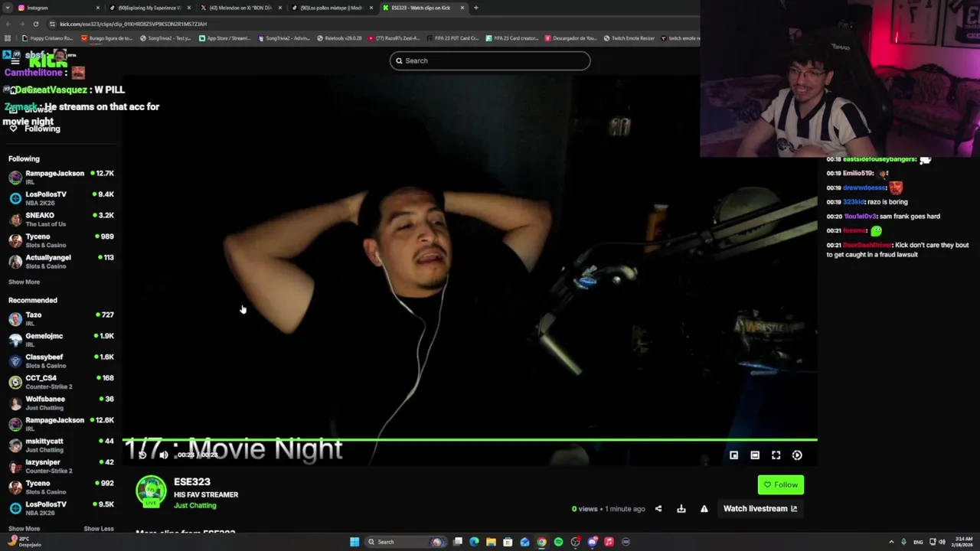The height and width of the screenshot is (551, 980).
Task: Open LosPollosTV 9.4K in Following list
Action: click(x=61, y=198)
